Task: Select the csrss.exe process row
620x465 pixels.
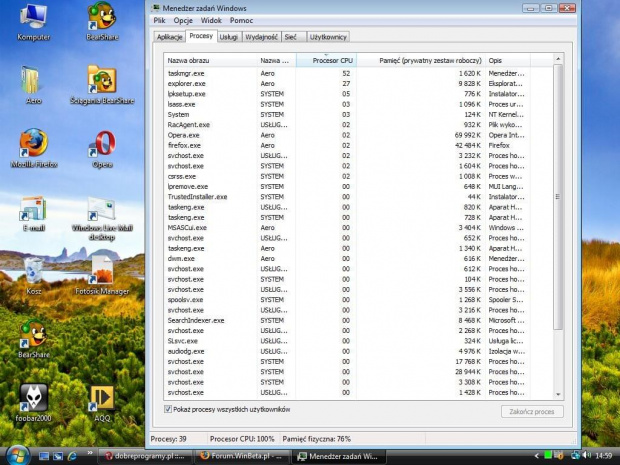Action: point(358,176)
